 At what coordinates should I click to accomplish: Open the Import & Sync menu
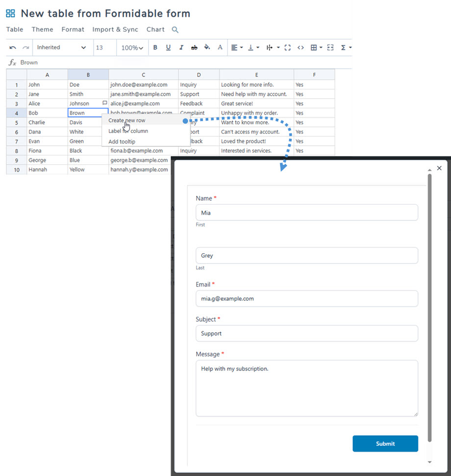[115, 29]
